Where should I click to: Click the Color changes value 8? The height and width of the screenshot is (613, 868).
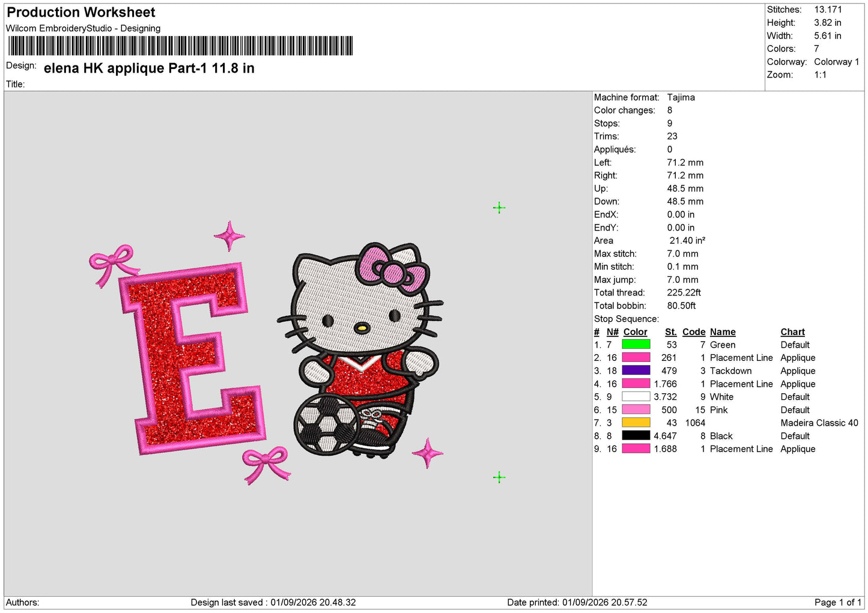point(670,110)
